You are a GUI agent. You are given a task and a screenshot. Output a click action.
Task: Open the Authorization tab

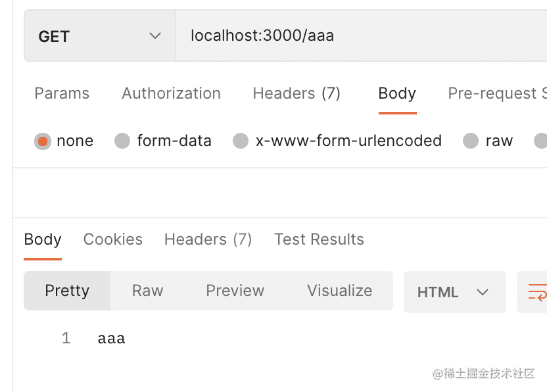click(171, 93)
